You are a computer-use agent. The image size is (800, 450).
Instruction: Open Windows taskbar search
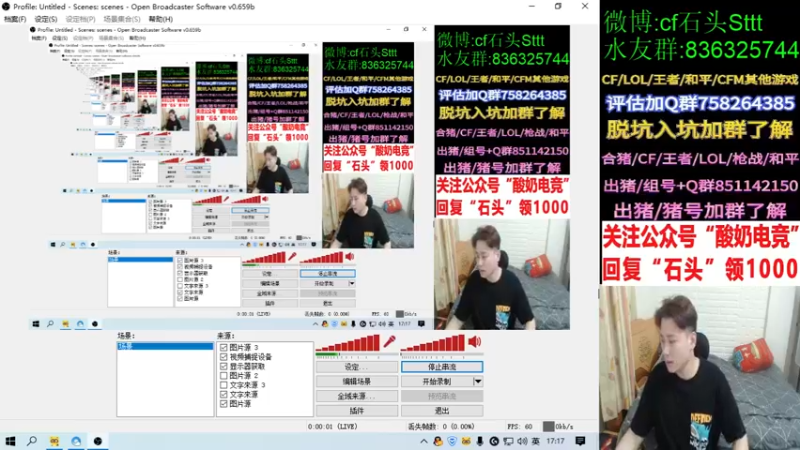32,441
